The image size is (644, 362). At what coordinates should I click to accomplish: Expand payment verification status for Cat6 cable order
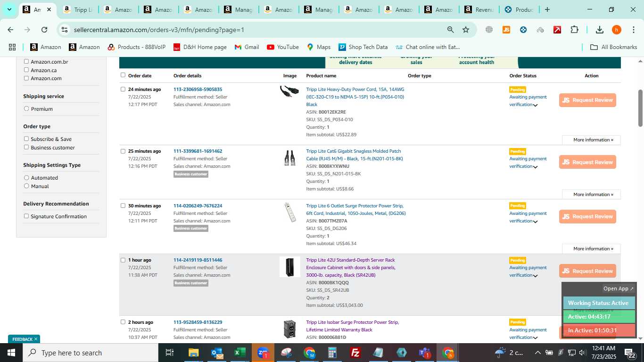pos(536,167)
